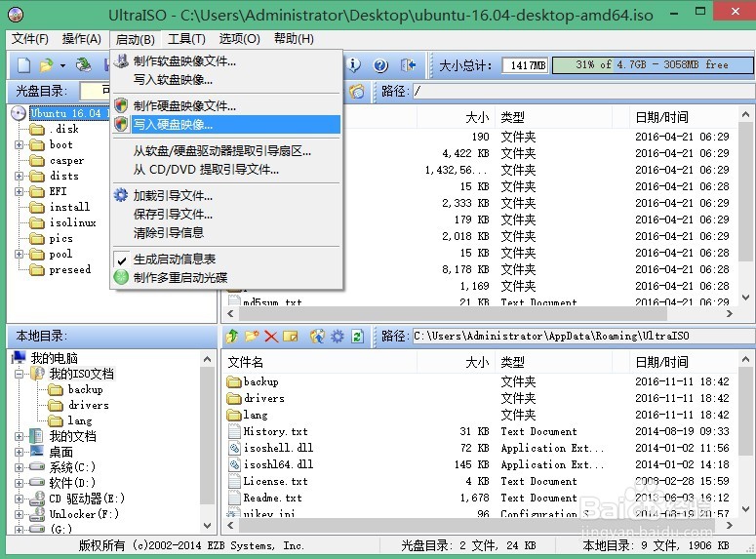Screen dimensions: 756x559
Task: Click the shield icon beside make hard-disk image
Action: (121, 105)
